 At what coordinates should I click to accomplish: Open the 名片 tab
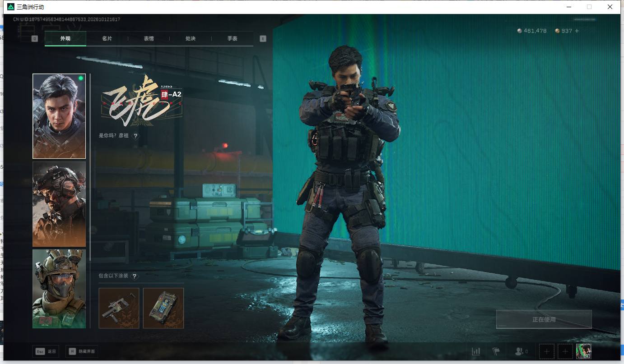click(x=107, y=39)
